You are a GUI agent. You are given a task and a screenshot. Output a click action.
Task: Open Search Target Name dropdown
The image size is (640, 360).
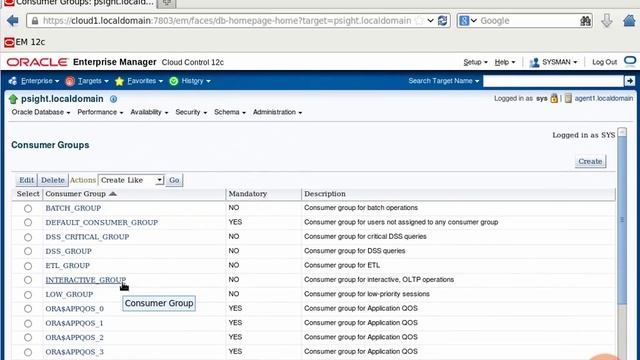click(444, 81)
